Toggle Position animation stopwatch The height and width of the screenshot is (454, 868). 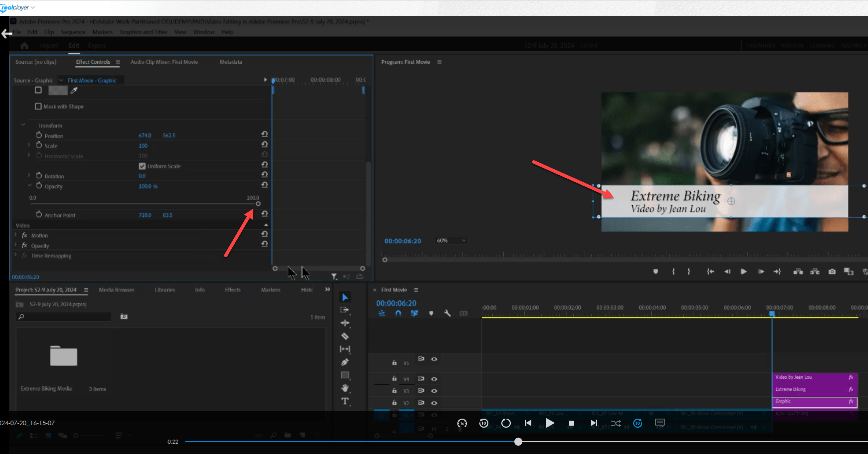[x=39, y=135]
